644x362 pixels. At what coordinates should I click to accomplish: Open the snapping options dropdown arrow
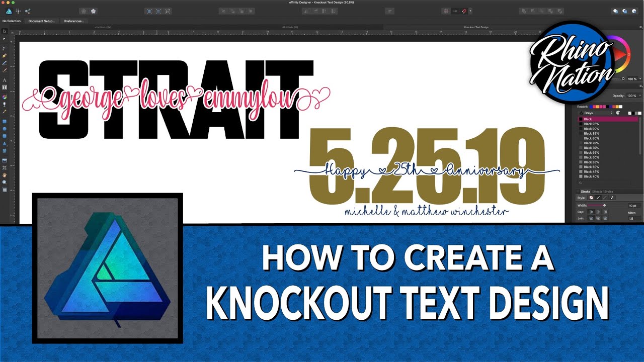(x=470, y=11)
